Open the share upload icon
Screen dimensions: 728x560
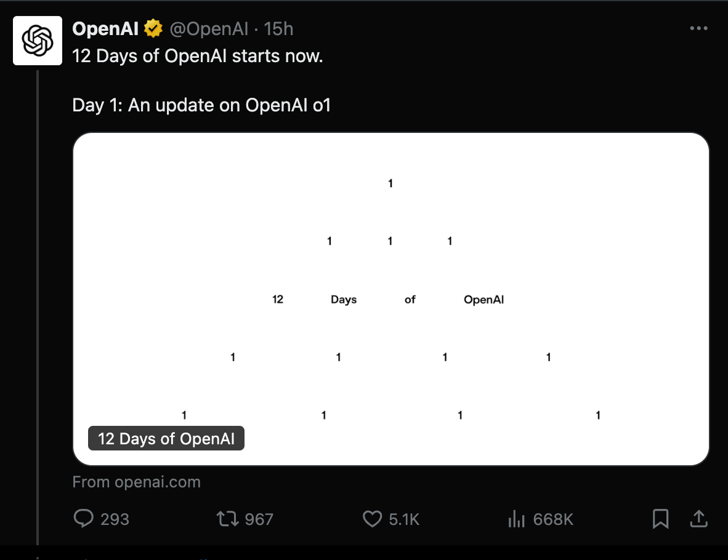(698, 519)
